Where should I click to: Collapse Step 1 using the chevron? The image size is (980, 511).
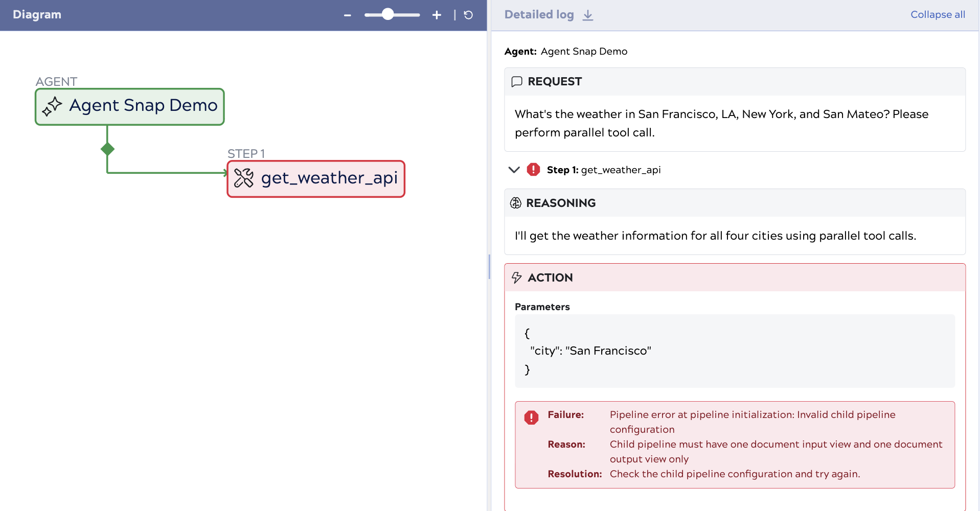[514, 170]
